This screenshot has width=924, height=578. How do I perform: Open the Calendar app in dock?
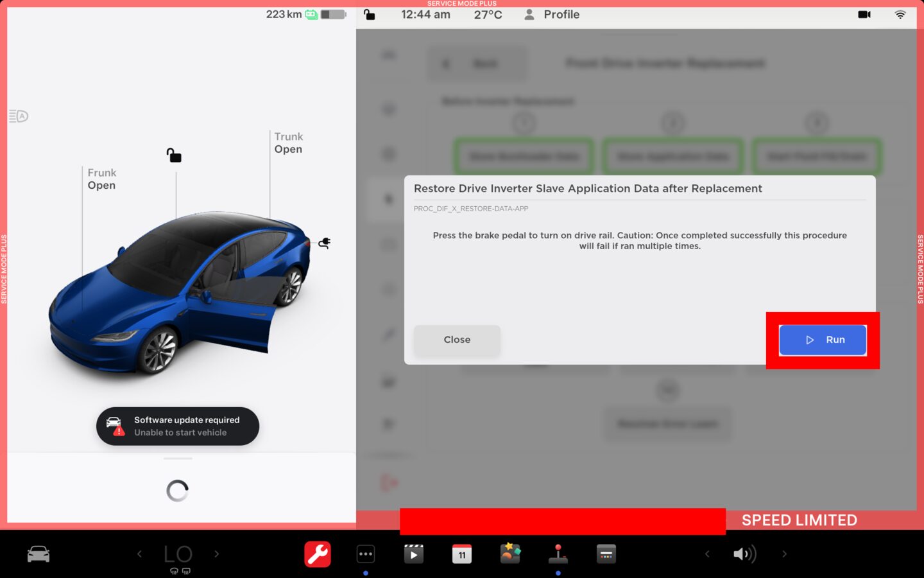tap(462, 554)
